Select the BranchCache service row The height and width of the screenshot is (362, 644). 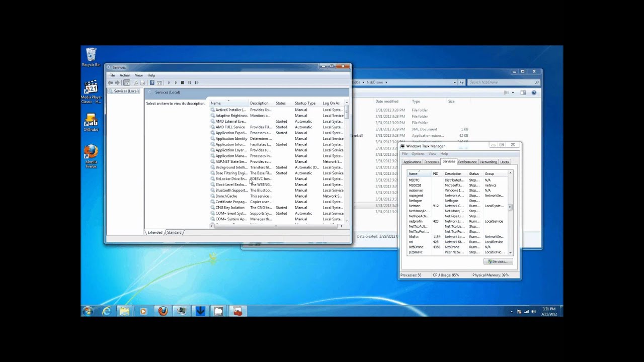click(x=277, y=196)
